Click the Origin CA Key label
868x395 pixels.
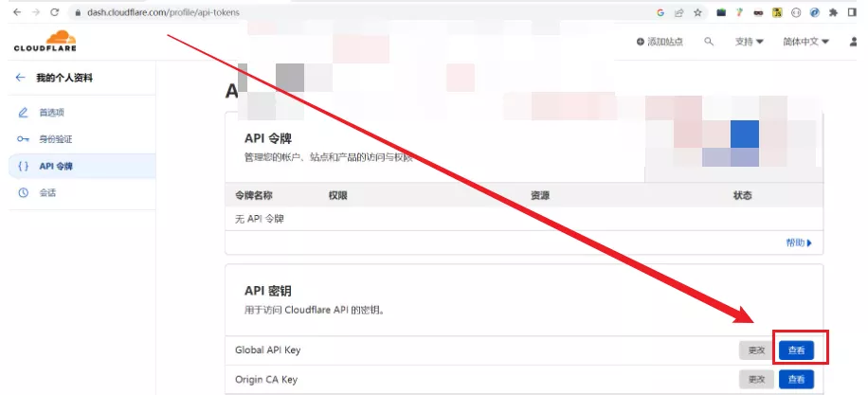point(265,380)
